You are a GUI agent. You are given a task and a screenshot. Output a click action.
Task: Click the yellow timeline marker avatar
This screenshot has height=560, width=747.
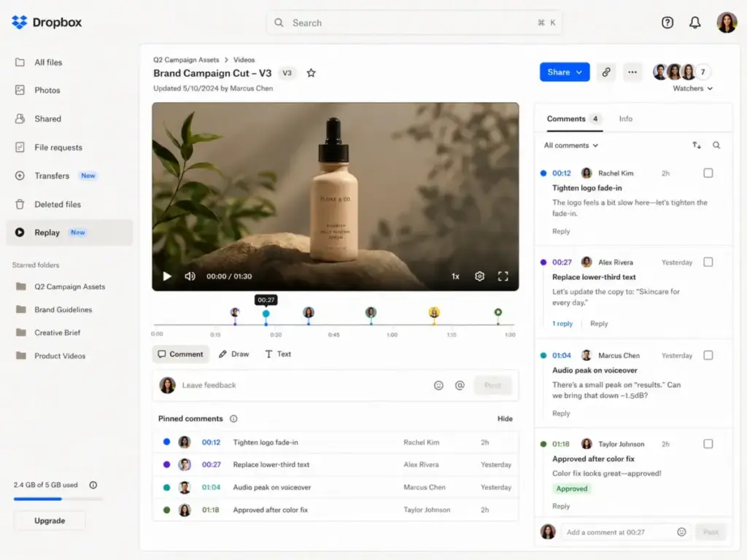pos(433,312)
